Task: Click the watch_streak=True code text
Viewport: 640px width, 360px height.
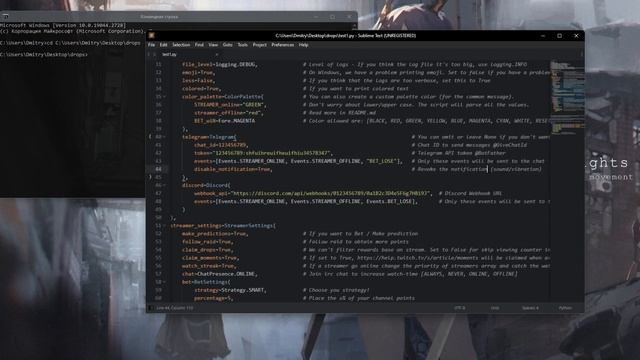Action: (209, 266)
